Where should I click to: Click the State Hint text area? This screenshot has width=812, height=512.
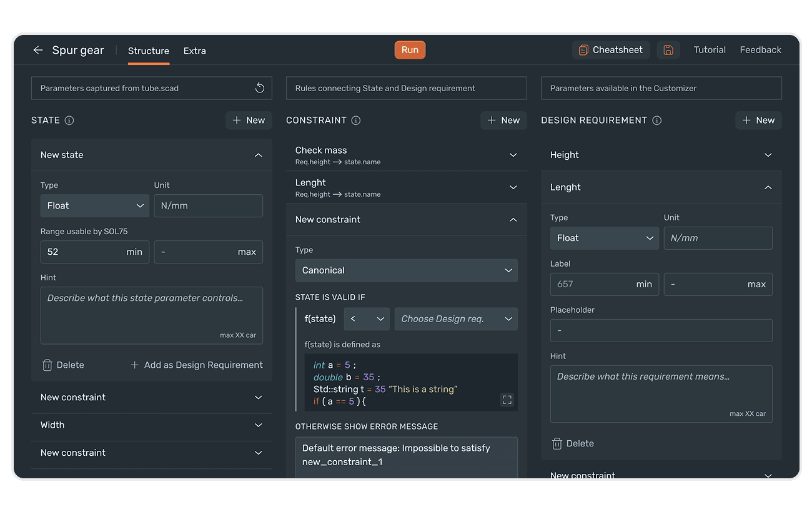point(152,315)
